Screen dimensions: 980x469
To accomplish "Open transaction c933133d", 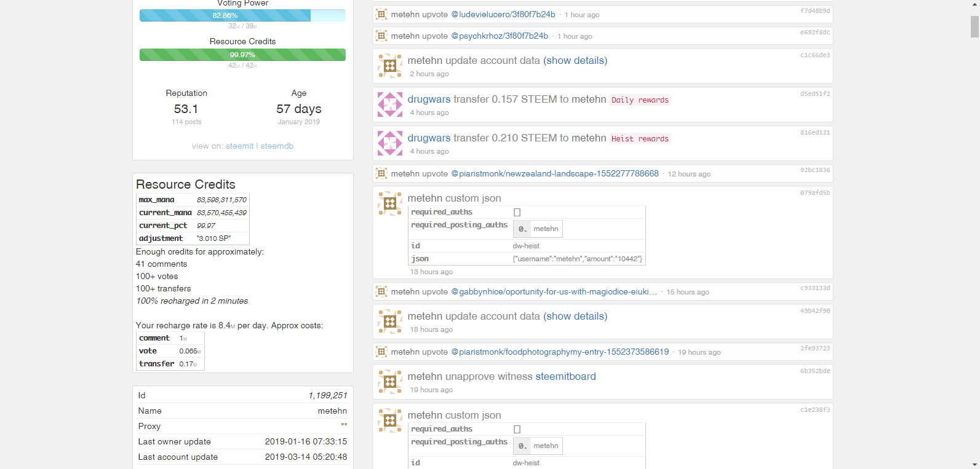I will (x=815, y=288).
